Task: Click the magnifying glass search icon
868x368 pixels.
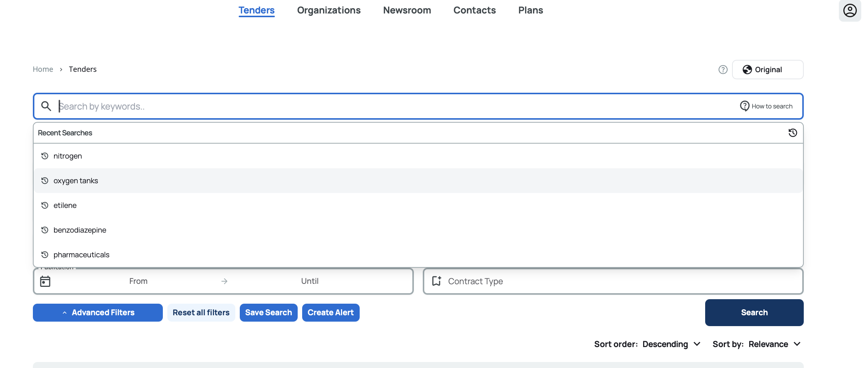Action: pos(46,106)
